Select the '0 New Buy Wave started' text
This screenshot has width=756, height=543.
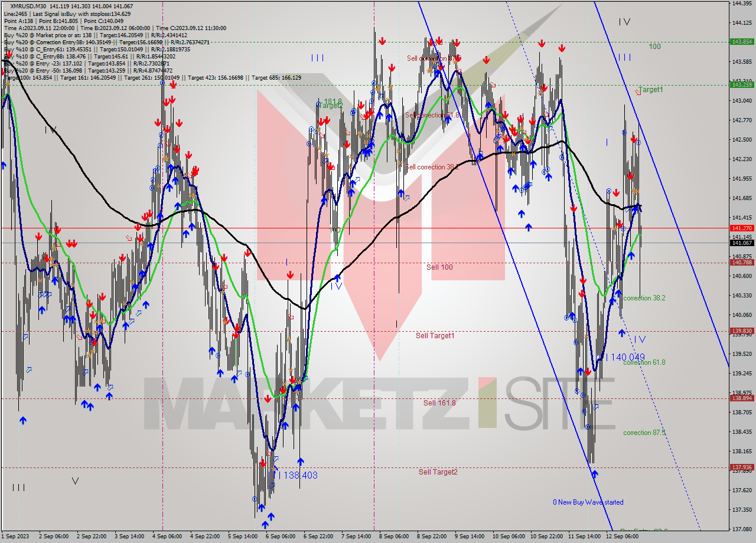(x=588, y=502)
